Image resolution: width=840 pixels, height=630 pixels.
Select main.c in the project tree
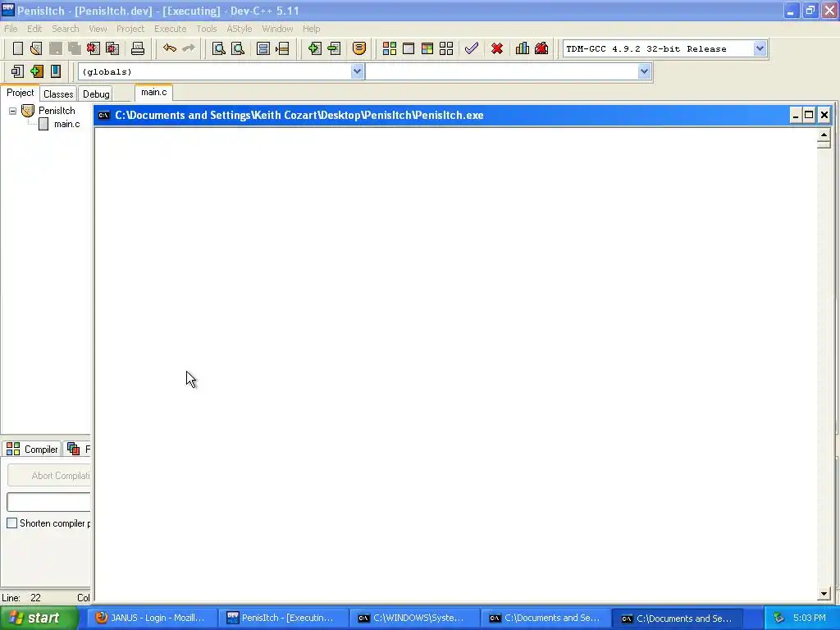tap(66, 125)
